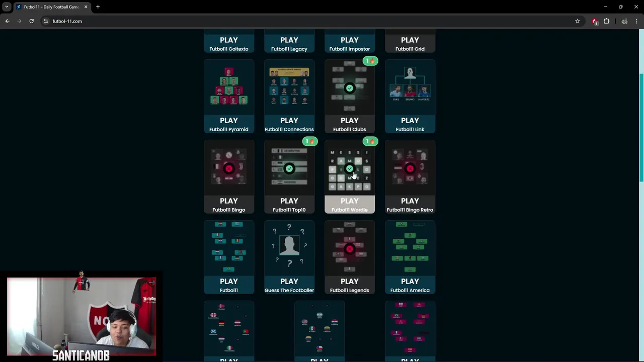The height and width of the screenshot is (362, 644).
Task: Open the Futbol11 lineup game thumbnail
Action: click(x=229, y=248)
